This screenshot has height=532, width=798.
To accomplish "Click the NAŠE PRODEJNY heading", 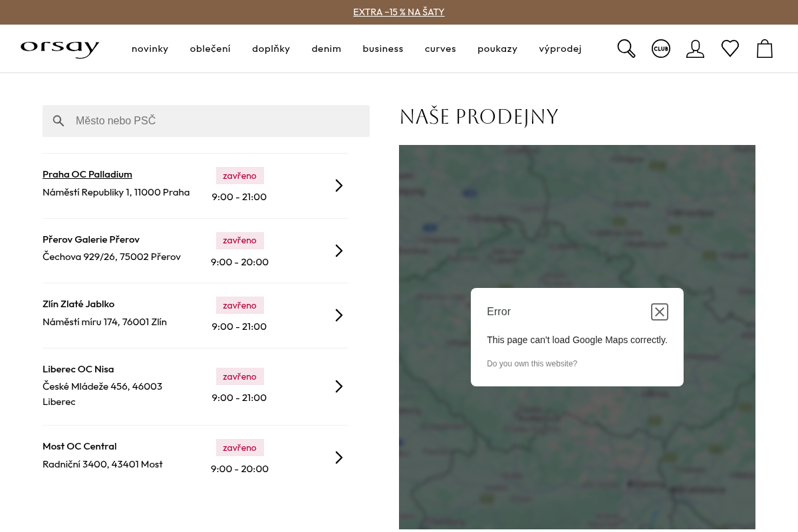I will tap(479, 117).
